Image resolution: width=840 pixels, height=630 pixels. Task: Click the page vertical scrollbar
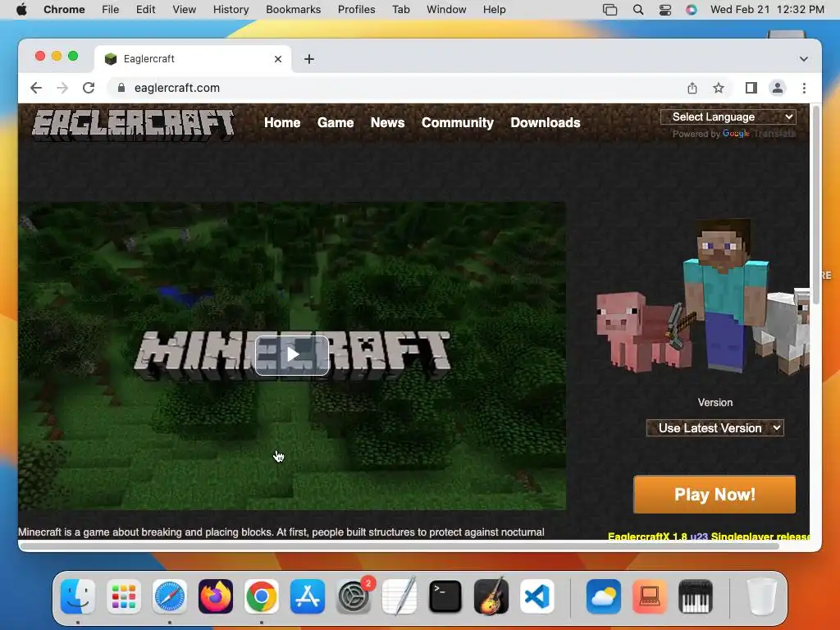click(x=815, y=206)
